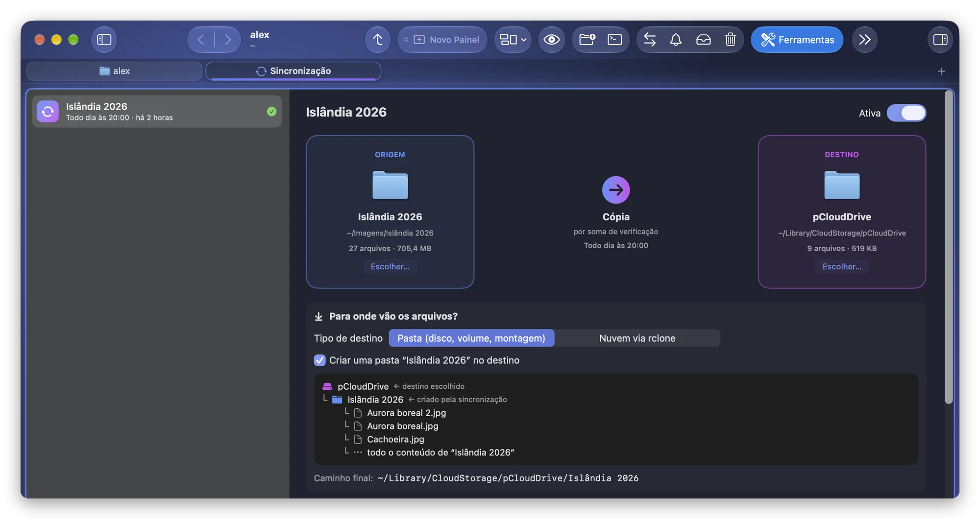
Task: Expand the toolbar overflow chevrons
Action: 864,40
